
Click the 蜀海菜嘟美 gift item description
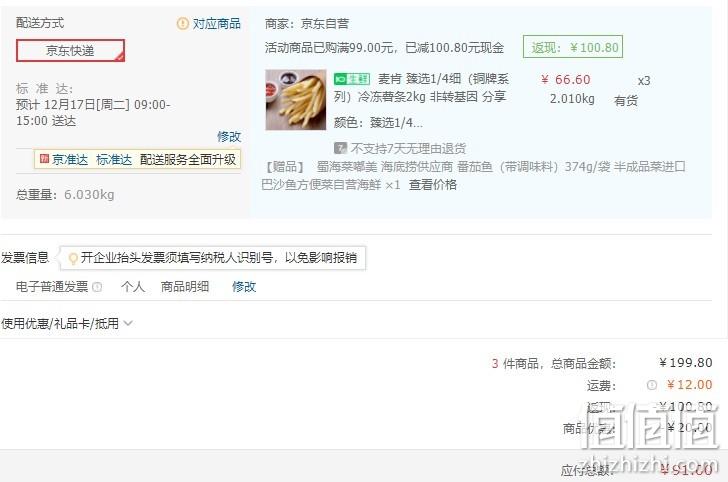474,176
